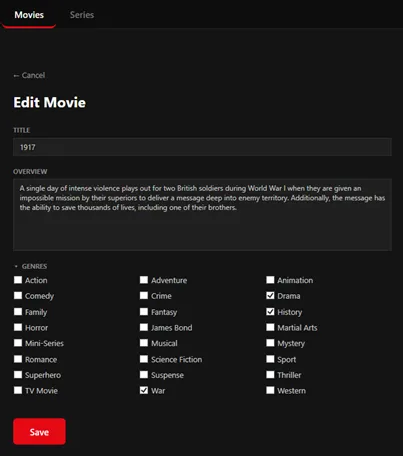Check the Crime genre box
This screenshot has height=456, width=403.
tap(144, 295)
